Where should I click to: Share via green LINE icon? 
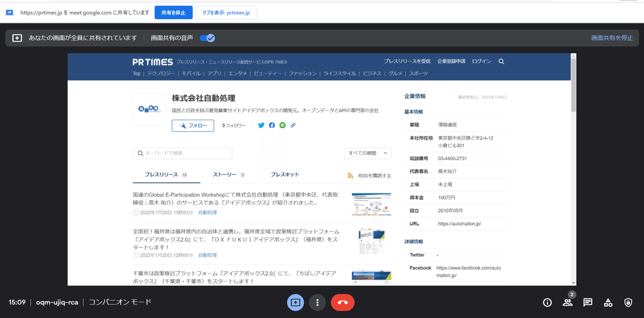click(283, 125)
